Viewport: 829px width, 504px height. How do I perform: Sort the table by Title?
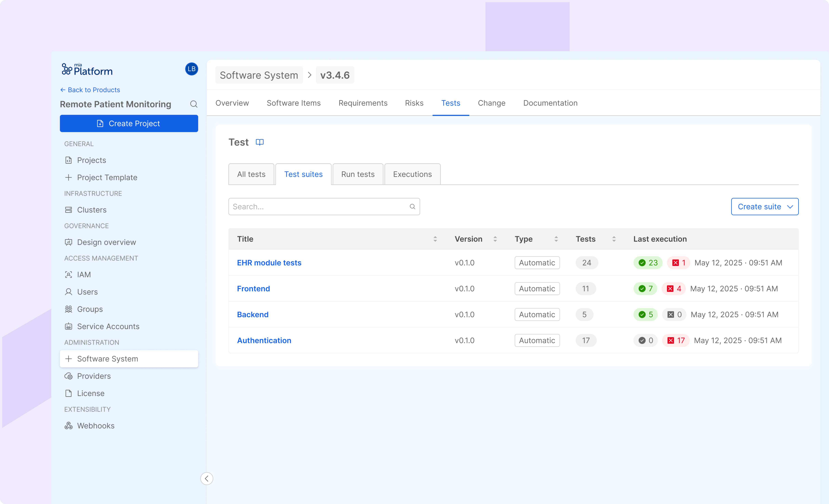pos(435,239)
